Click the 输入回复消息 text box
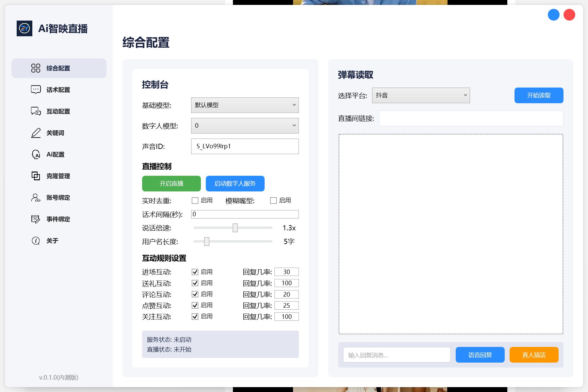588x392 pixels. coord(397,355)
